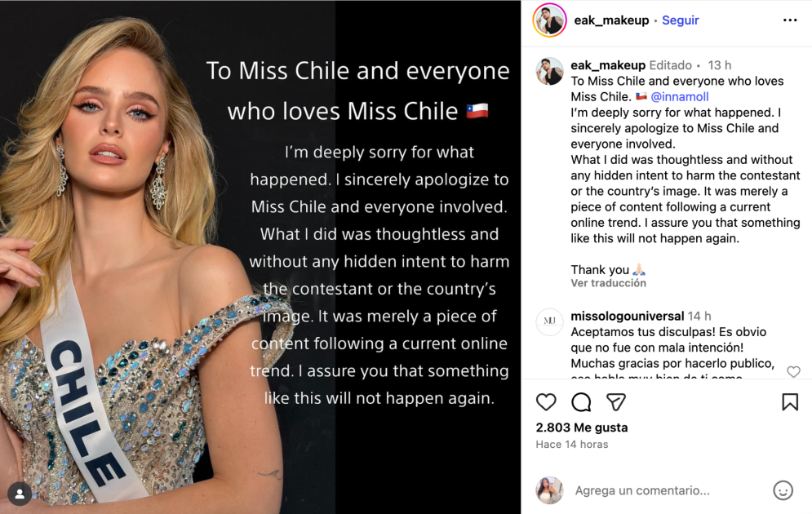The image size is (812, 514).
Task: Click Ver traducción under the caption
Action: point(608,283)
